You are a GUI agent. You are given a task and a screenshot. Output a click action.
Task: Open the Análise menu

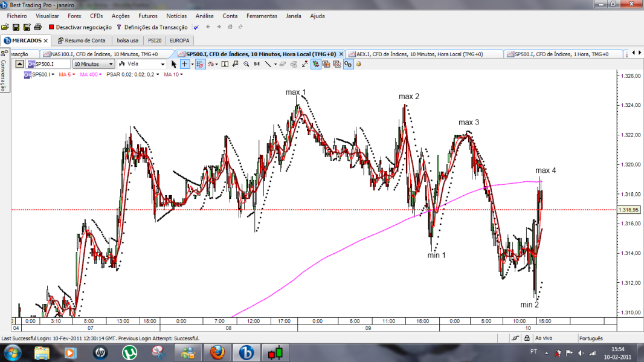click(x=205, y=16)
